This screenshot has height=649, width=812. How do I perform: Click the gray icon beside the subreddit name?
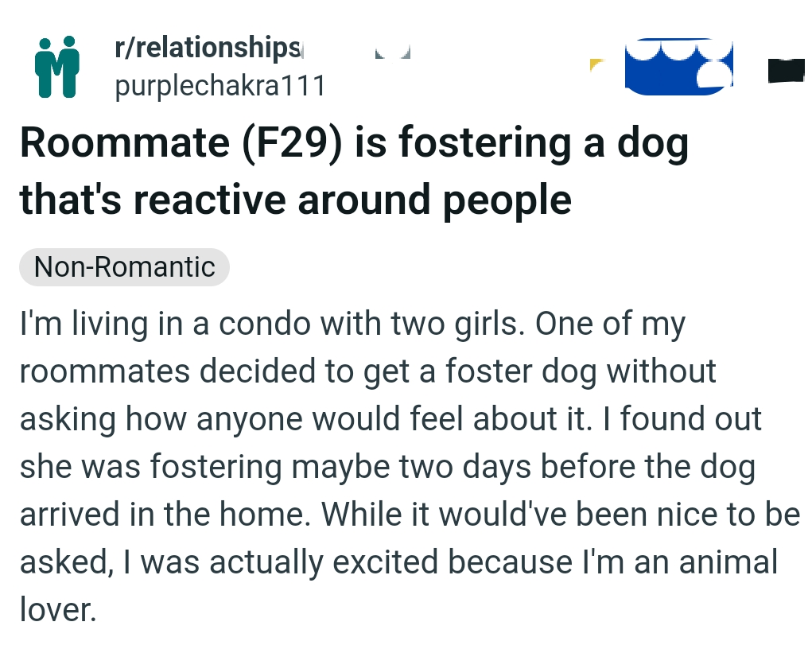point(391,51)
